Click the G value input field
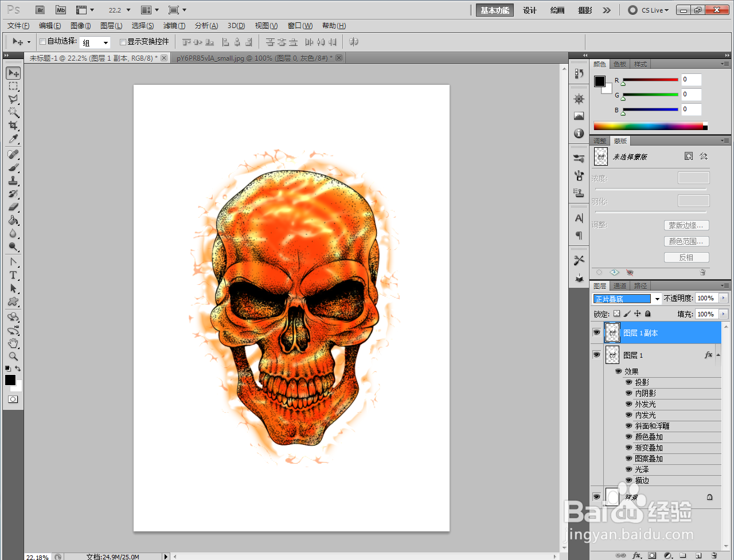This screenshot has width=734, height=560. click(692, 95)
